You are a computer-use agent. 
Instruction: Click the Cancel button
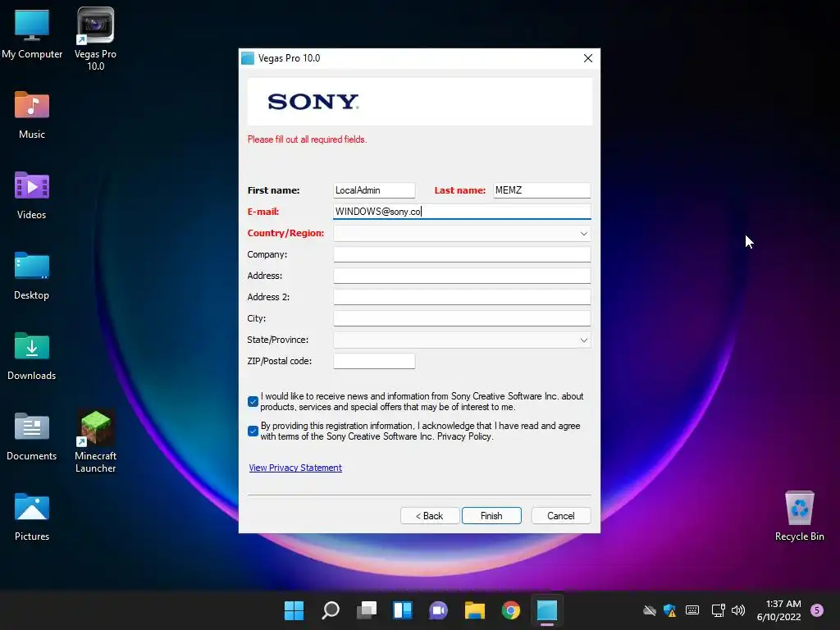(x=561, y=515)
